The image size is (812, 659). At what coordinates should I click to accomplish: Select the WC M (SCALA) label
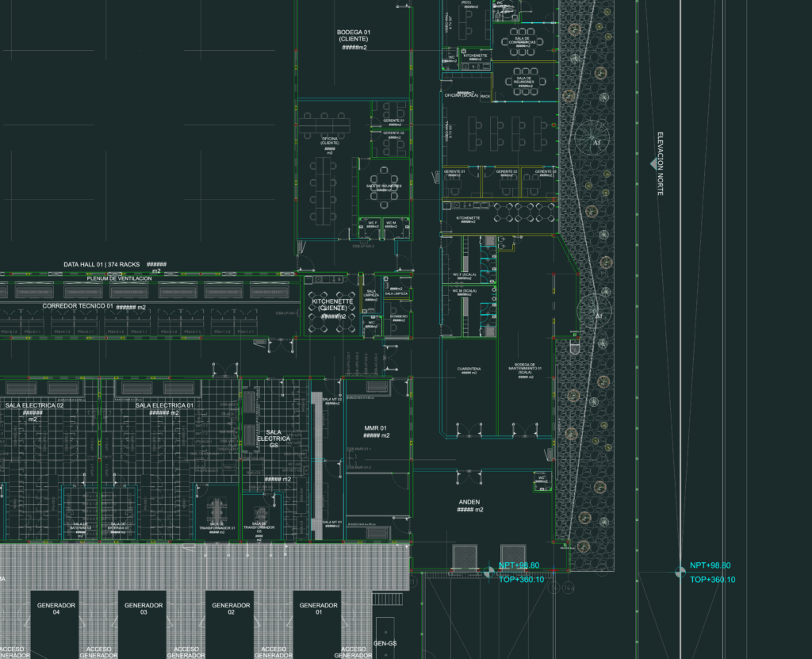[465, 291]
